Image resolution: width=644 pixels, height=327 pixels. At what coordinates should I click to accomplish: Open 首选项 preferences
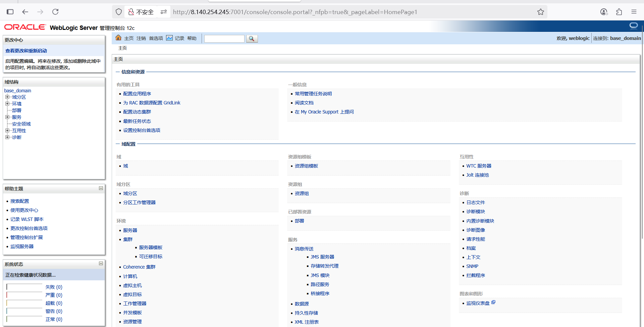tap(156, 38)
